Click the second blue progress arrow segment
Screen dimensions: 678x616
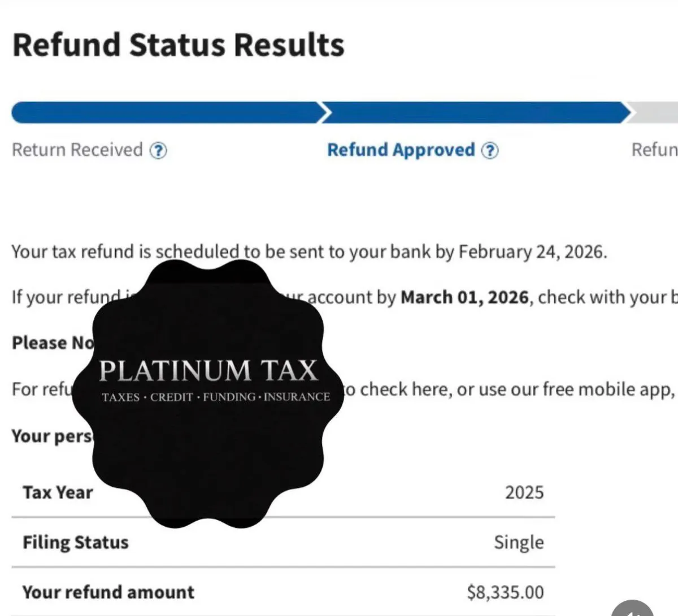475,112
